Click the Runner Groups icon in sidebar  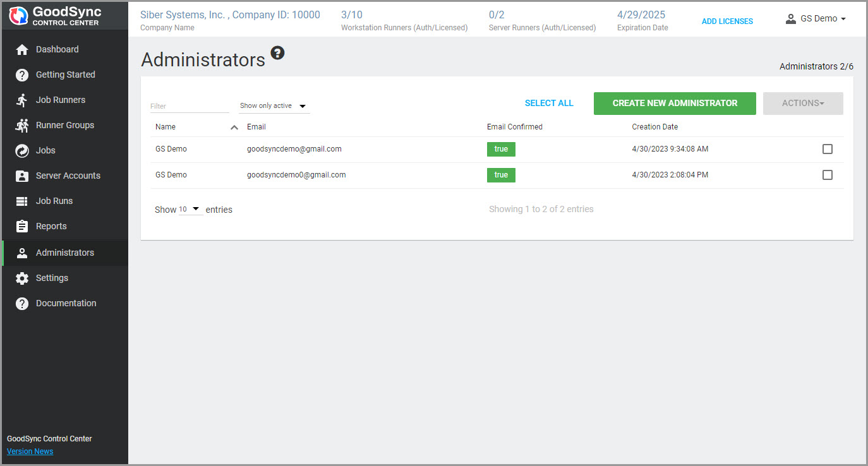(22, 126)
